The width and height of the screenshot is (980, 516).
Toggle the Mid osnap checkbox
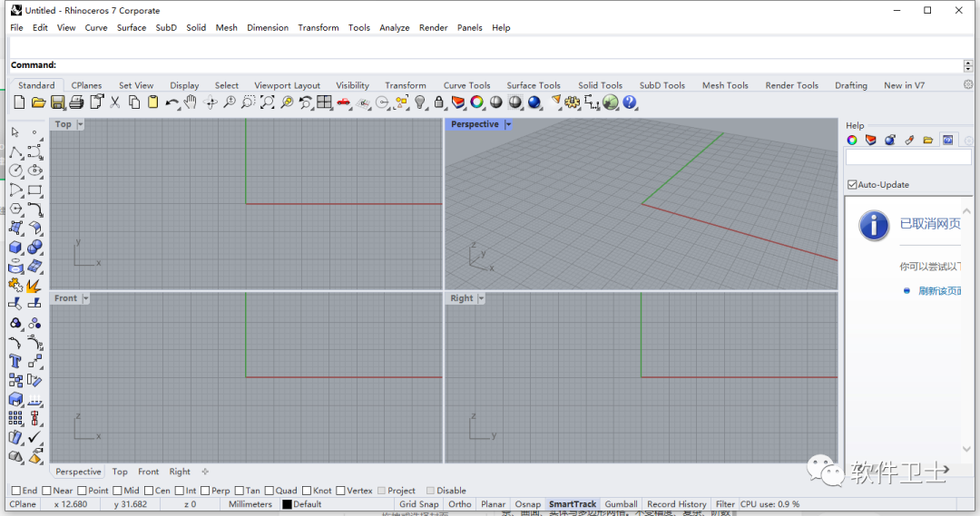(118, 491)
